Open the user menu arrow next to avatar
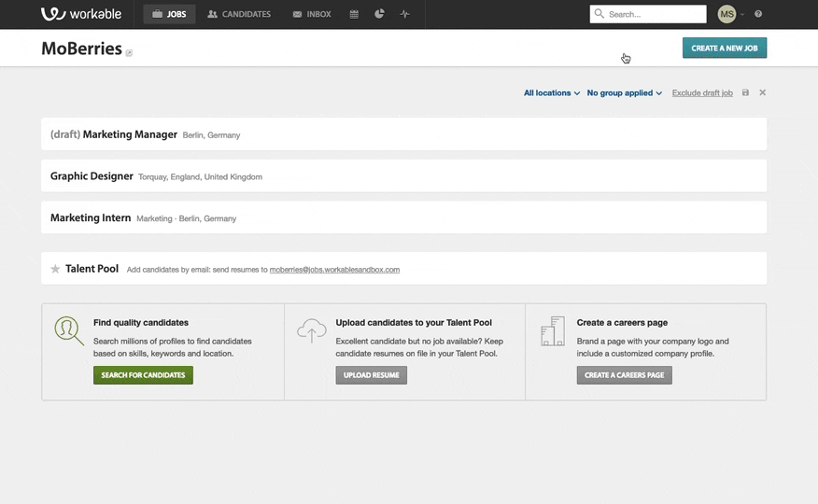 pyautogui.click(x=742, y=15)
